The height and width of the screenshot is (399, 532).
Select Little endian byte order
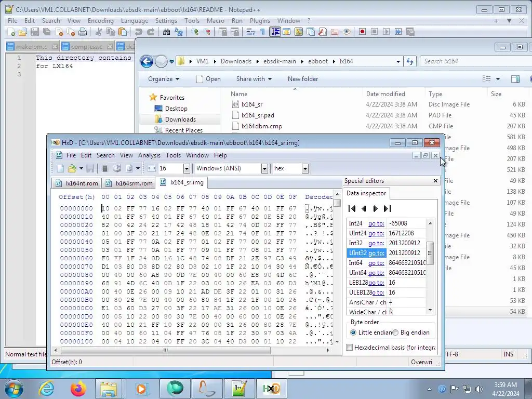point(353,332)
